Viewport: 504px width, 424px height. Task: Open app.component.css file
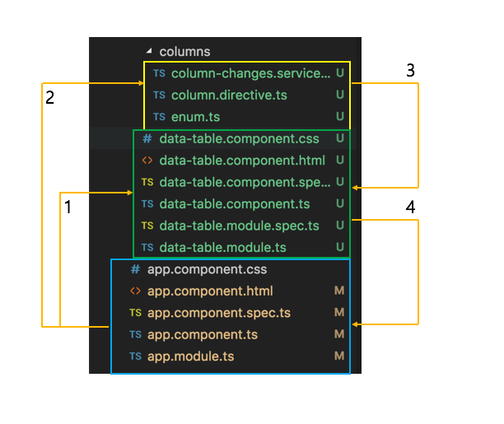207,269
